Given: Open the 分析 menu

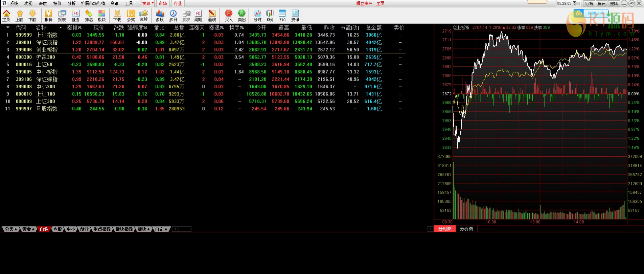Looking at the screenshot, I should pyautogui.click(x=72, y=3).
